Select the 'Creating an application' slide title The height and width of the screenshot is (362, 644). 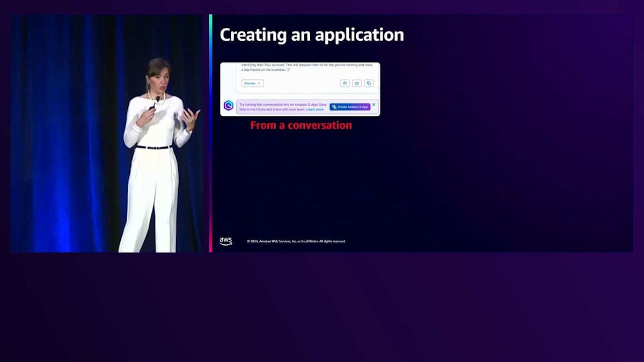(312, 35)
